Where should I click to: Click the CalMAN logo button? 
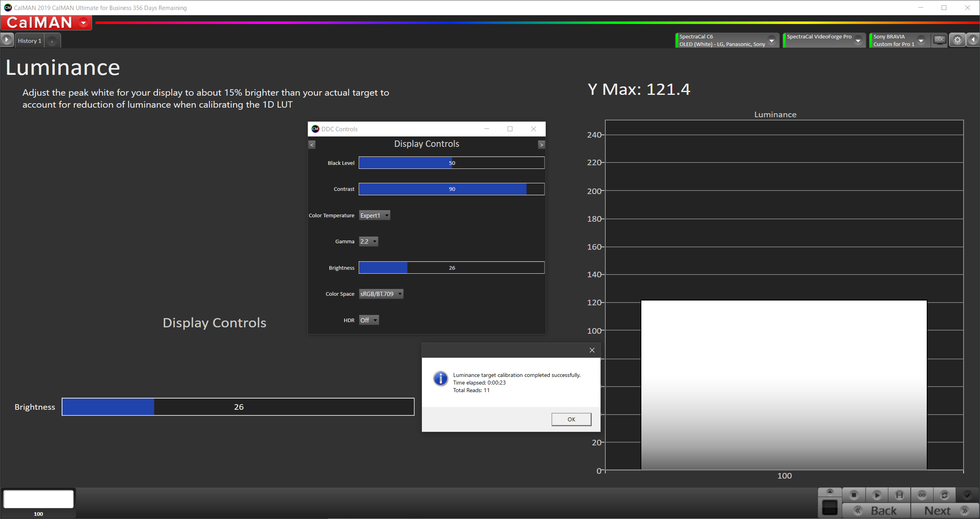coord(46,23)
